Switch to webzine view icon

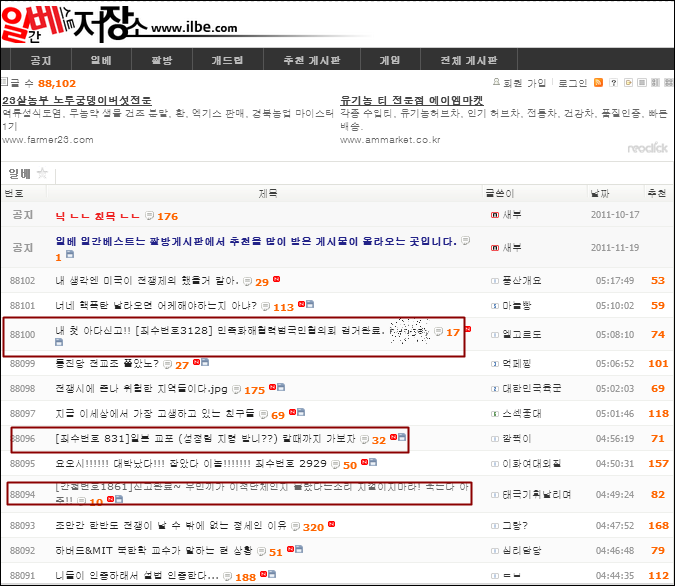(655, 82)
